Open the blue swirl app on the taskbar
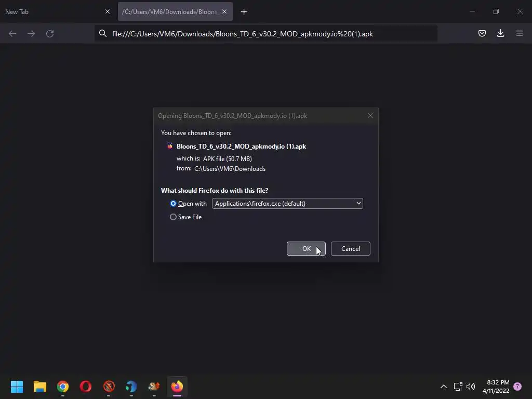This screenshot has width=532, height=399. (131, 387)
